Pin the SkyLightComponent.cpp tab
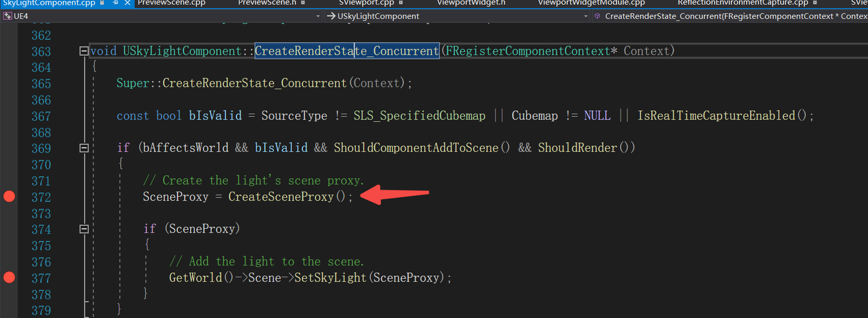This screenshot has width=868, height=318. point(115,3)
